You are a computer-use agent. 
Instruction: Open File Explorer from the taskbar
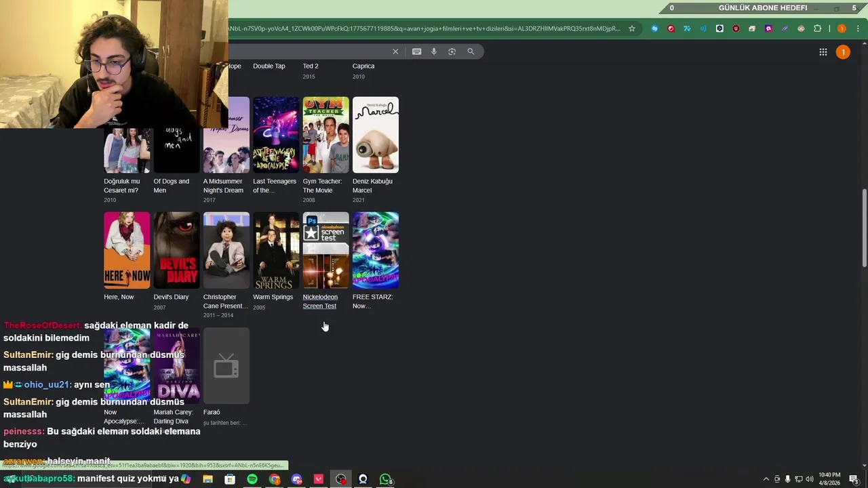click(x=208, y=479)
